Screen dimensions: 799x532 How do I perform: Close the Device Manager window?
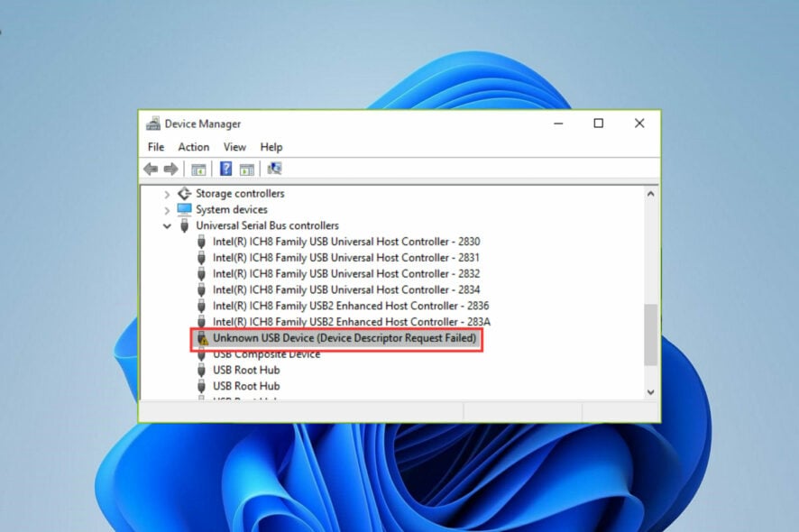click(x=639, y=124)
